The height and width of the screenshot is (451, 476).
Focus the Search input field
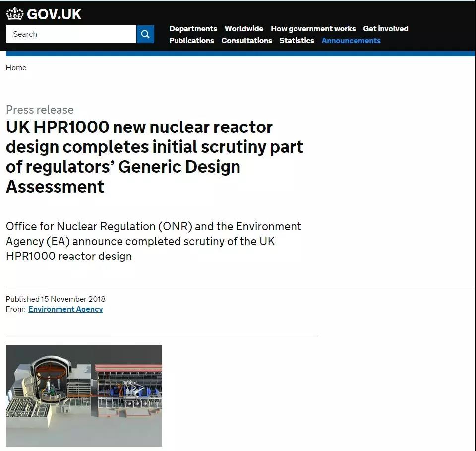click(71, 34)
